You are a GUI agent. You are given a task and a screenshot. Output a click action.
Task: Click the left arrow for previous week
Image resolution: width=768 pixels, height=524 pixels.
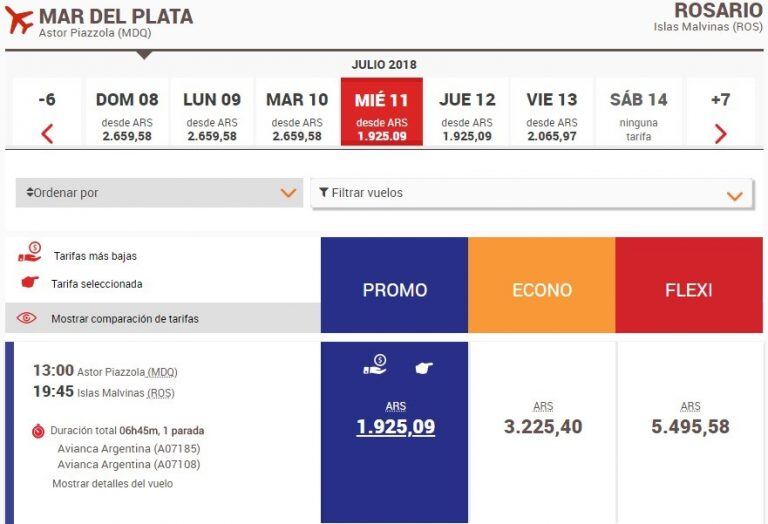[47, 133]
